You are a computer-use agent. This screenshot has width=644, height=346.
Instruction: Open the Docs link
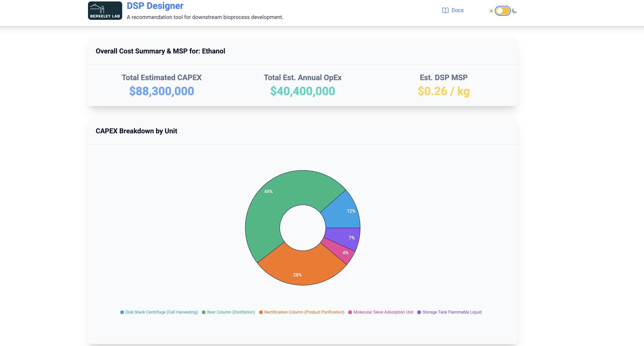tap(457, 10)
